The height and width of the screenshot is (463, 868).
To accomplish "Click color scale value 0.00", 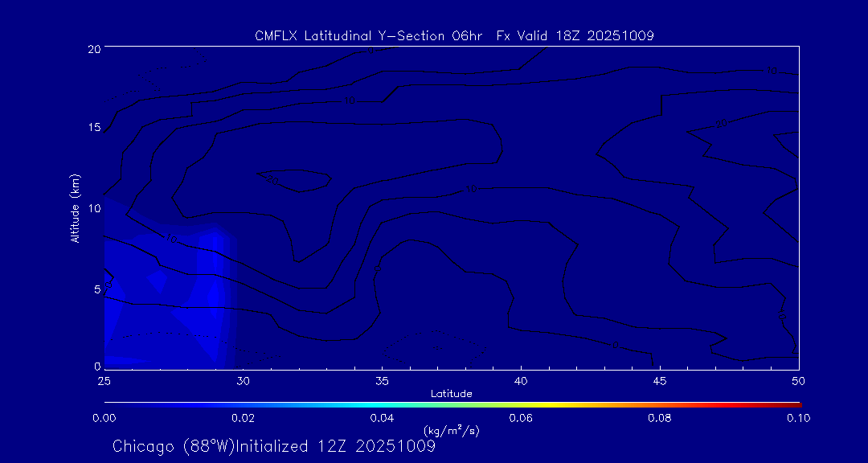I will 104,418.
